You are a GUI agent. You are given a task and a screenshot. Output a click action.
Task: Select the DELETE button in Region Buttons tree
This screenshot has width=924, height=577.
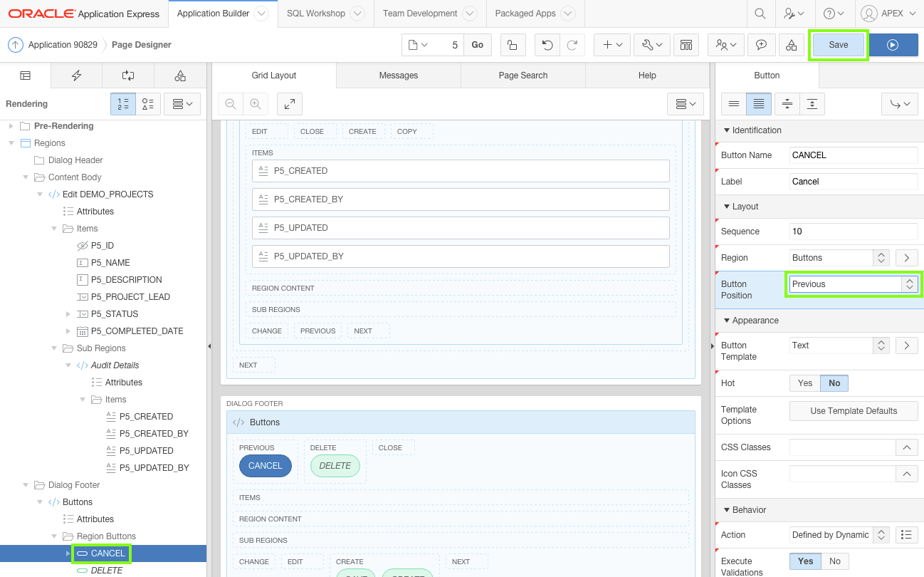[108, 570]
